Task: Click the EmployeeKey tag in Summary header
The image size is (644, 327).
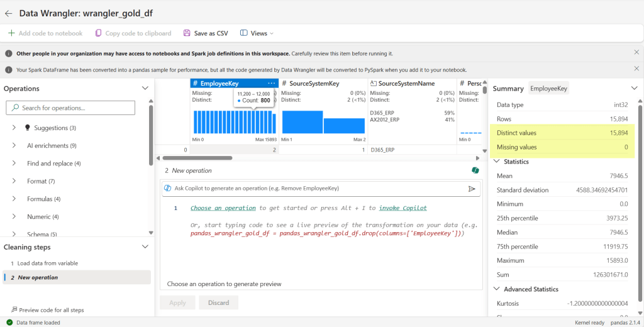Action: pos(548,88)
